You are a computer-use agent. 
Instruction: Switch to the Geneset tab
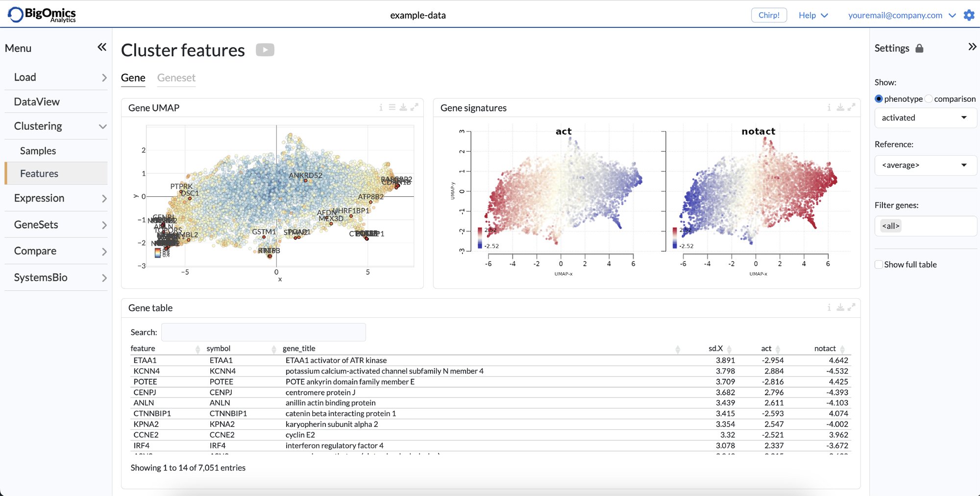(x=176, y=78)
